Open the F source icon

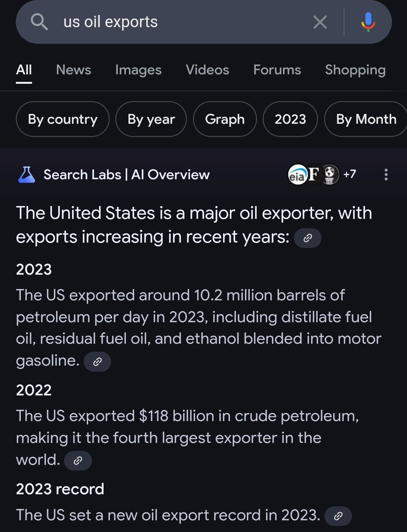314,175
